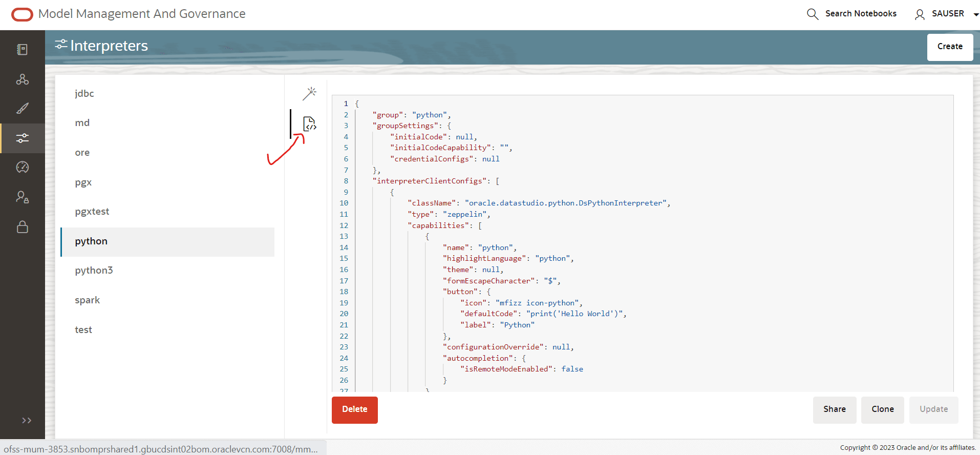Switch to JSON code view icon
980x455 pixels.
coord(309,123)
